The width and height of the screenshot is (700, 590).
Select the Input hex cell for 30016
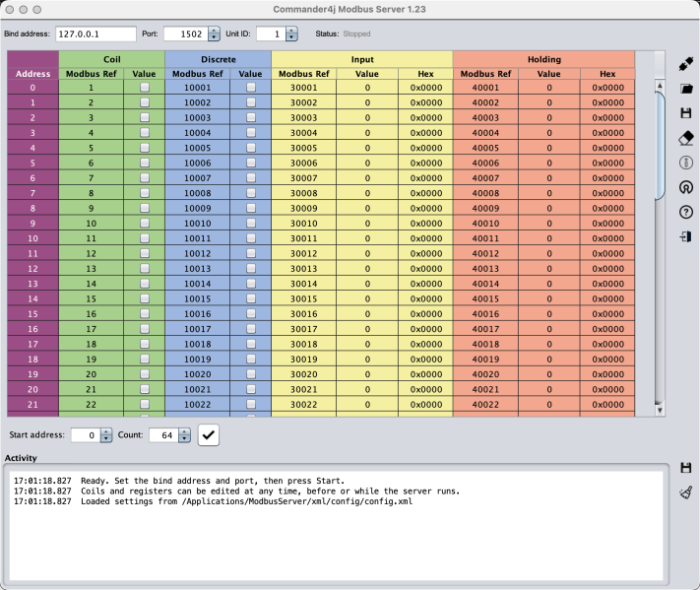pos(426,314)
